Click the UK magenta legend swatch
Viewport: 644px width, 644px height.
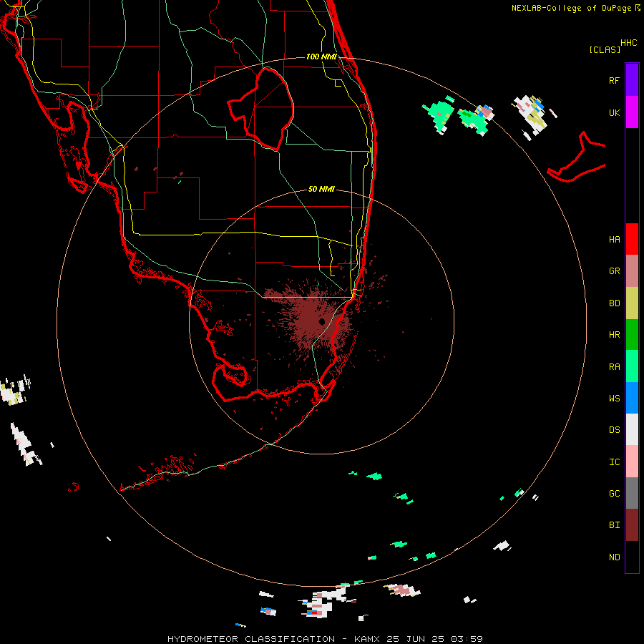[x=632, y=112]
